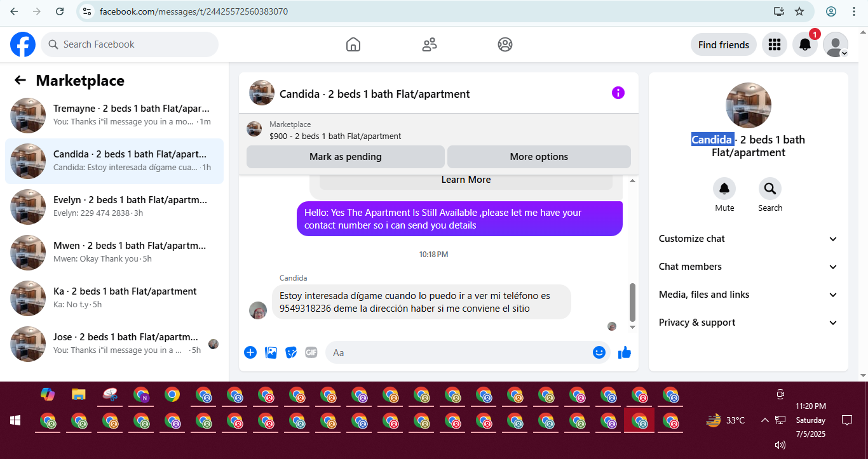The image size is (868, 459).
Task: Go back using the Marketplace back arrow
Action: click(20, 80)
